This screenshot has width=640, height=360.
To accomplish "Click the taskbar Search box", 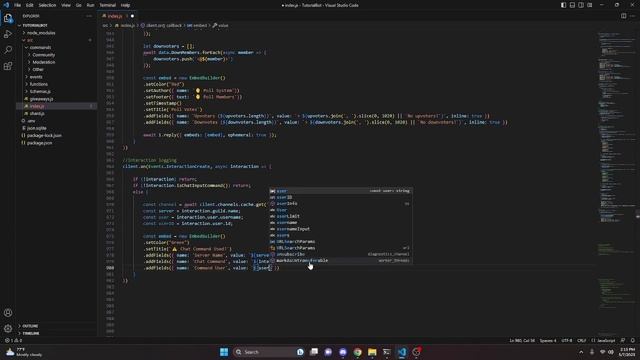I will pyautogui.click(x=269, y=352).
